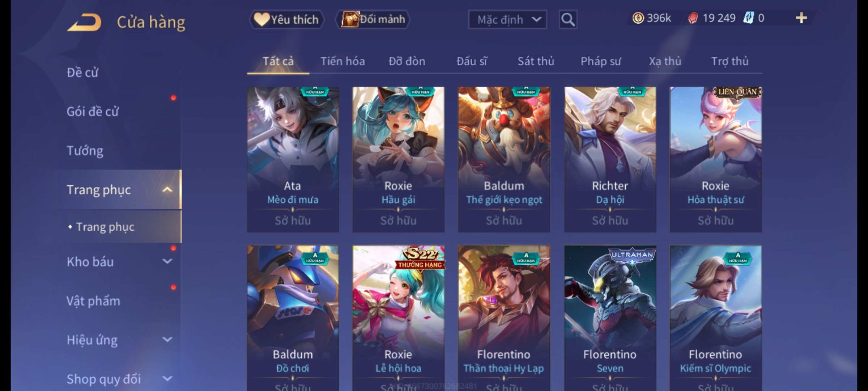Tap the gold coin balance icon
Screen dimensions: 868x391
638,18
